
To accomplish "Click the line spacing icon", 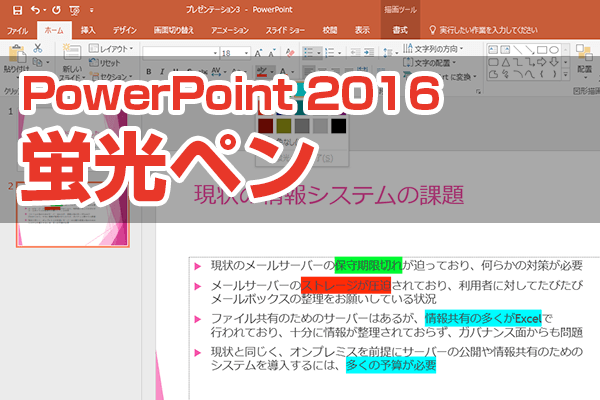I will point(388,52).
